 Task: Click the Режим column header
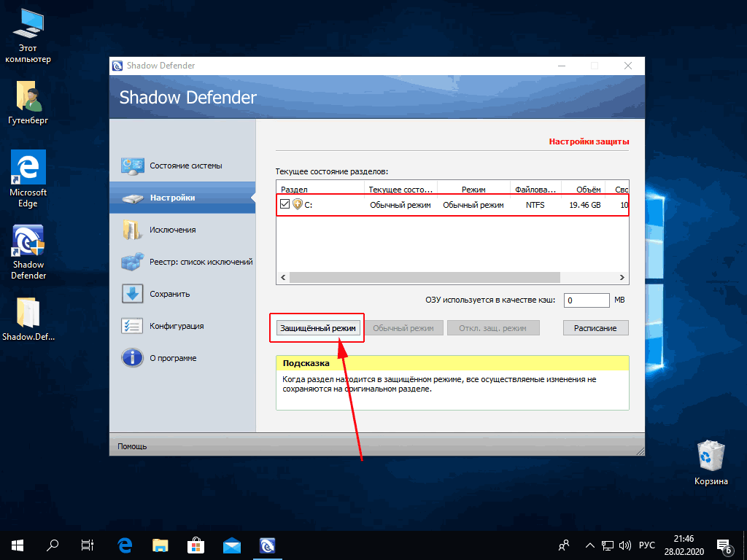(473, 189)
